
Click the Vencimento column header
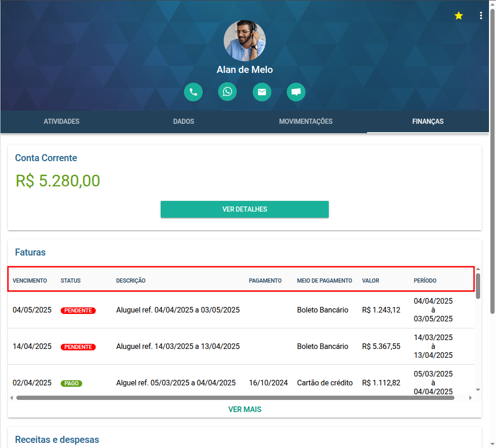pyautogui.click(x=30, y=281)
